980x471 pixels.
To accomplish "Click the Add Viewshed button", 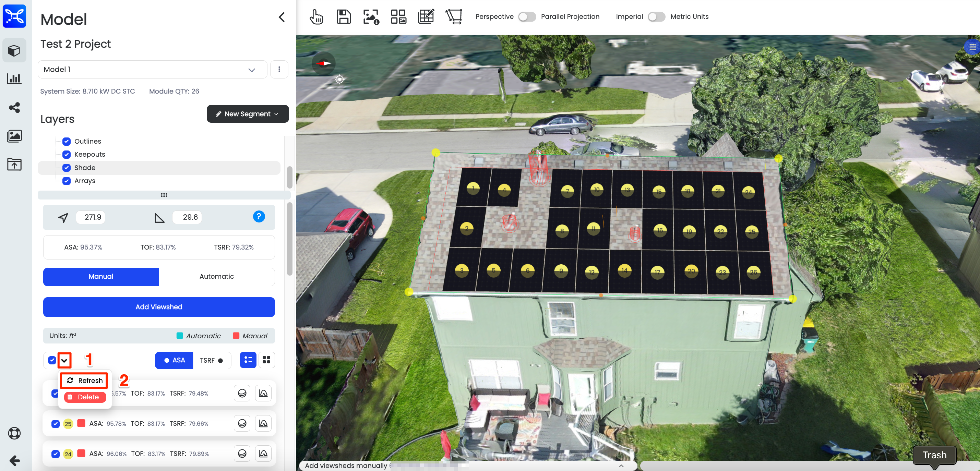I will point(159,307).
